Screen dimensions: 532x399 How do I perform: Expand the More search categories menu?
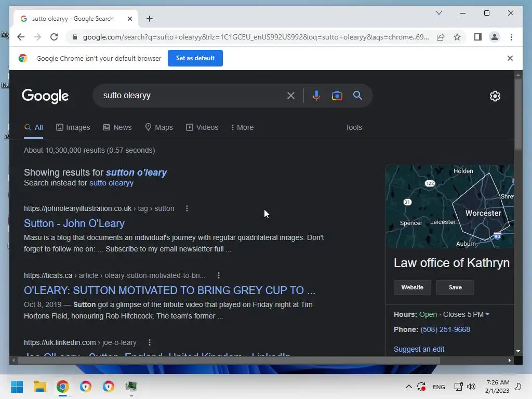242,128
